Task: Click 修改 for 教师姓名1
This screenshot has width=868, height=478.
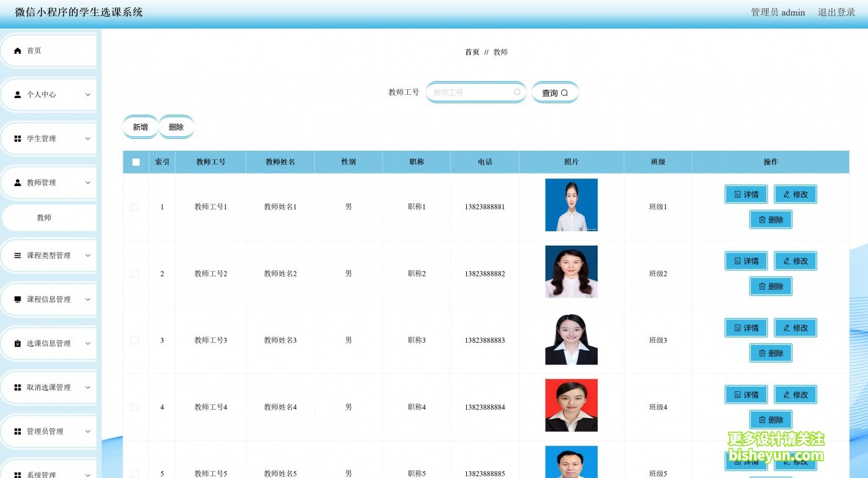Action: (795, 194)
